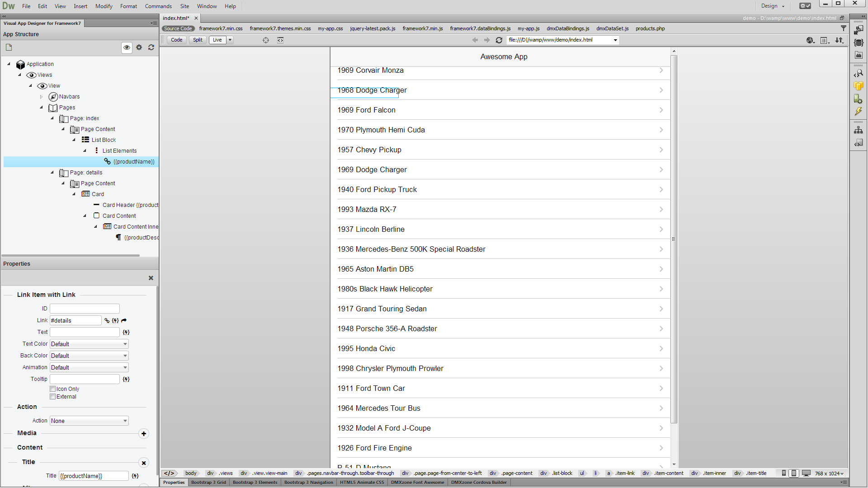Image resolution: width=868 pixels, height=488 pixels.
Task: Add Media with the plus button
Action: pyautogui.click(x=144, y=434)
